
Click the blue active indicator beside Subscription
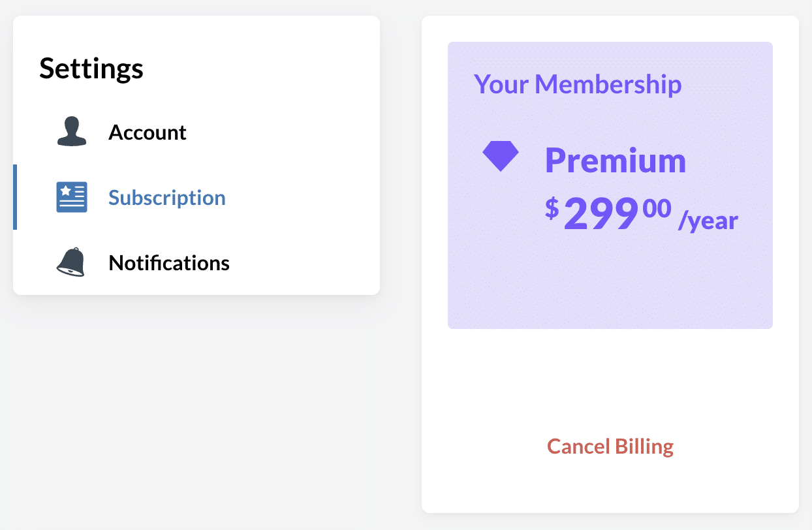15,197
